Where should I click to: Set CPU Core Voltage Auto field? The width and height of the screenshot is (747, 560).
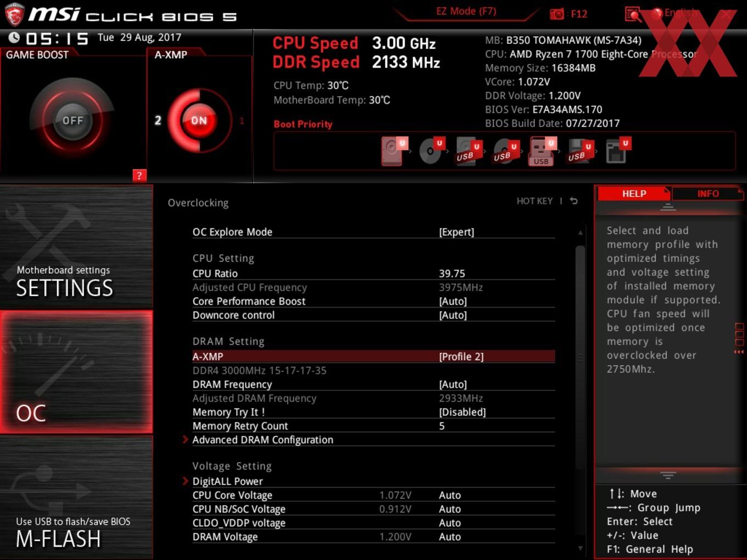(450, 495)
